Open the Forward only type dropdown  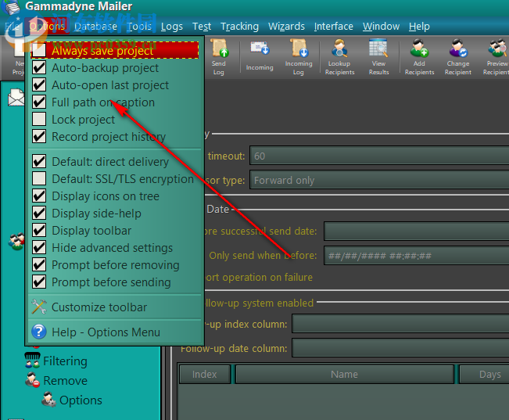379,180
